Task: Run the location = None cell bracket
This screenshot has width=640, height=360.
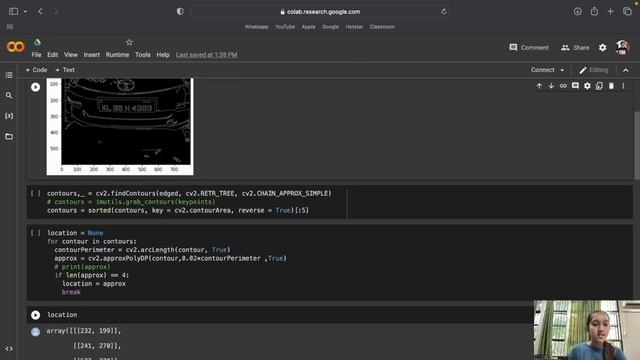Action: pos(36,233)
